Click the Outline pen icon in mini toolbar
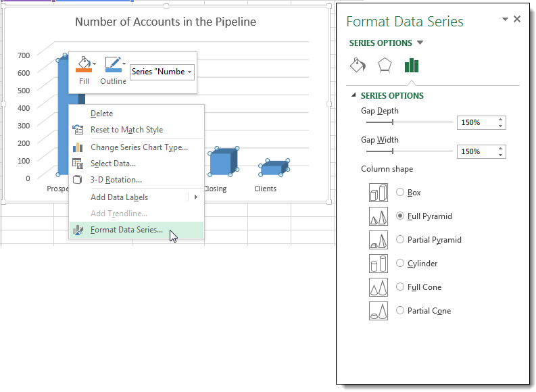 click(x=113, y=65)
